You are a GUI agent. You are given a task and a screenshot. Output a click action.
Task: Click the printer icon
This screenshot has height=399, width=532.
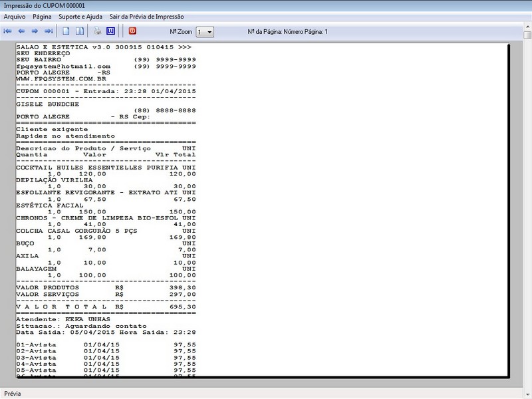(97, 31)
